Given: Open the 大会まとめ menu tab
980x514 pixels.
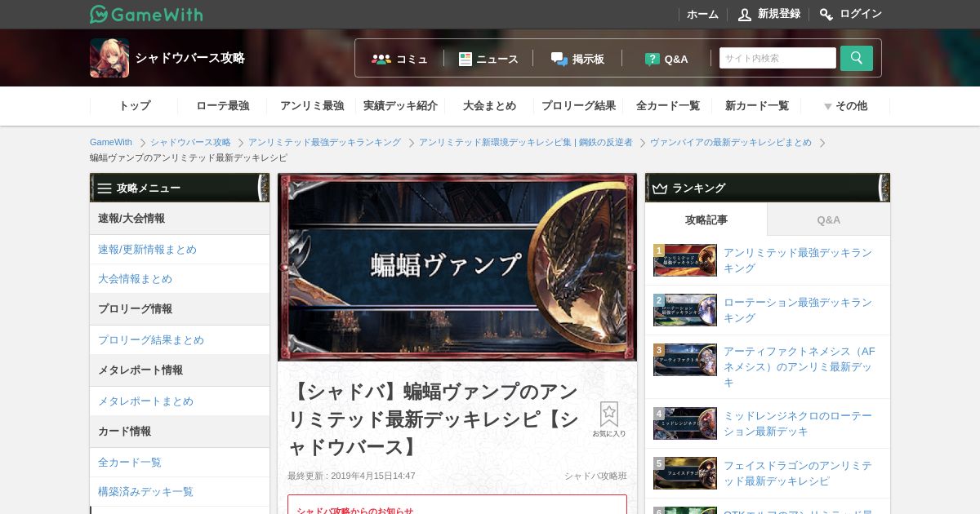Looking at the screenshot, I should tap(489, 106).
